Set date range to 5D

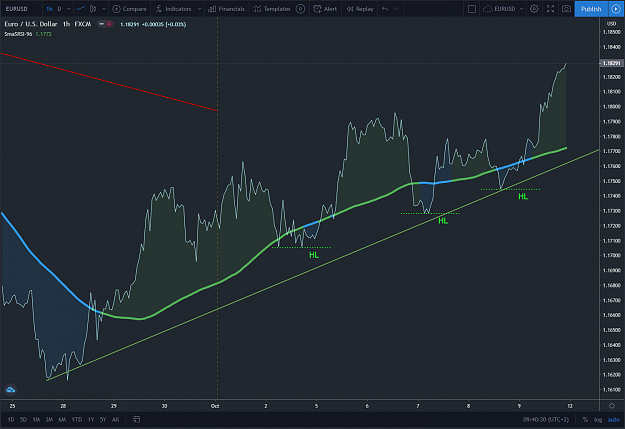pos(23,419)
